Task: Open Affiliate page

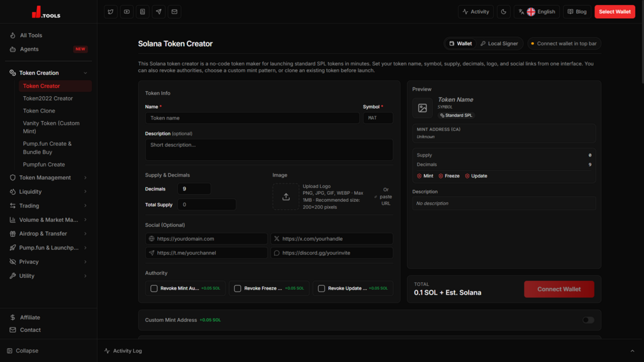Action: (48, 317)
